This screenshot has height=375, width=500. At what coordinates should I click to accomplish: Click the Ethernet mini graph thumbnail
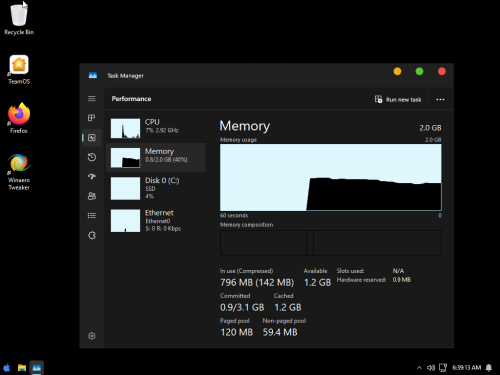click(125, 220)
